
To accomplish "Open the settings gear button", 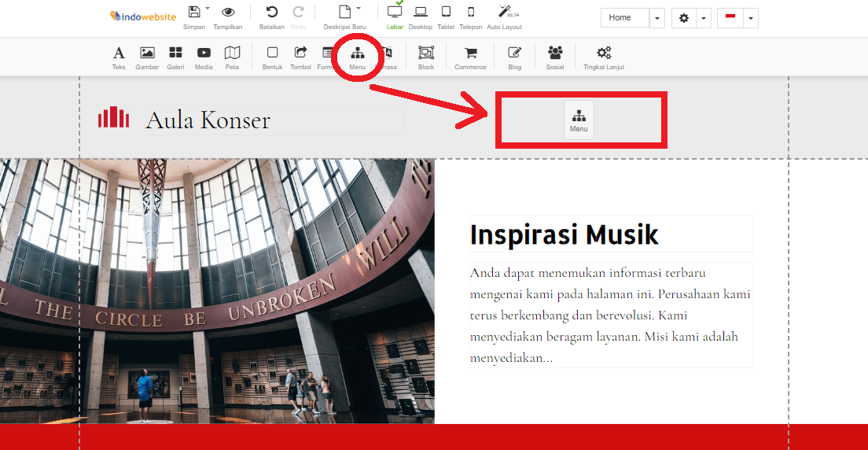I will point(684,18).
